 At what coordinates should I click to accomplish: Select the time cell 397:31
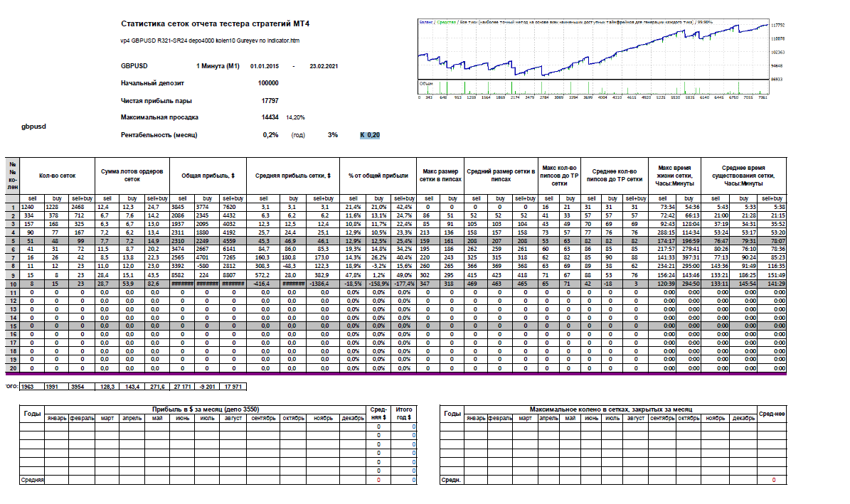coord(689,257)
